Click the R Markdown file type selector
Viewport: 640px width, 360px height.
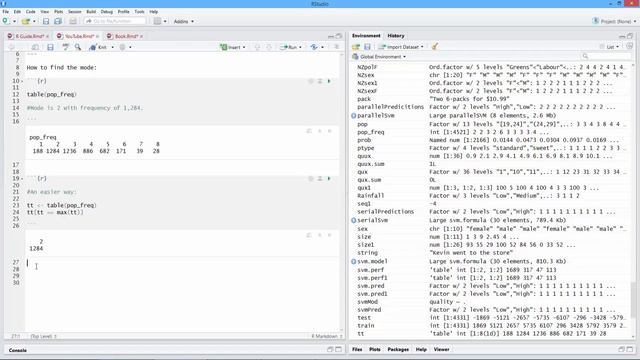click(x=327, y=336)
